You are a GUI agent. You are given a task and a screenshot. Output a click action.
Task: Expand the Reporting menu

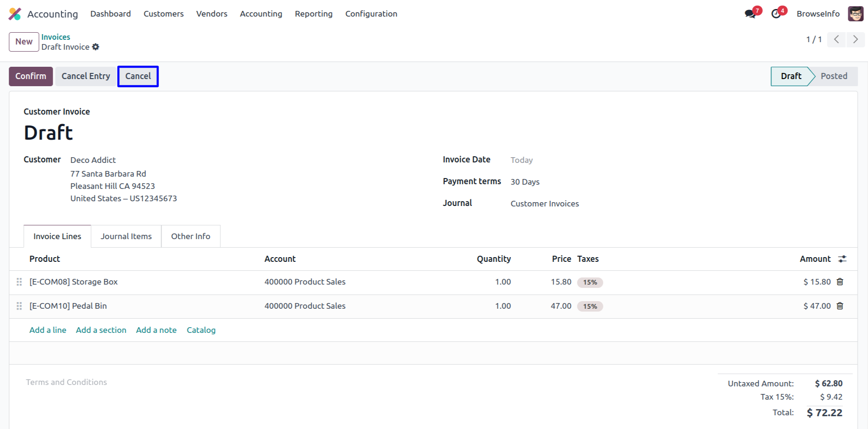313,14
